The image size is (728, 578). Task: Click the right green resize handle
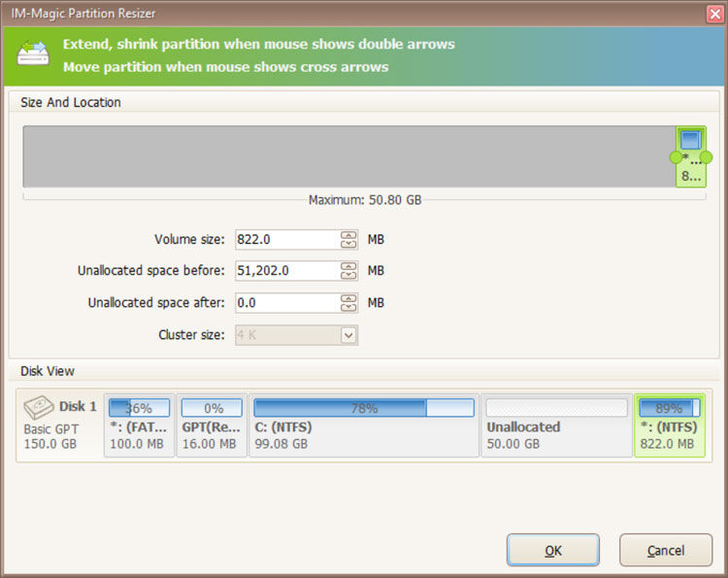pyautogui.click(x=707, y=157)
